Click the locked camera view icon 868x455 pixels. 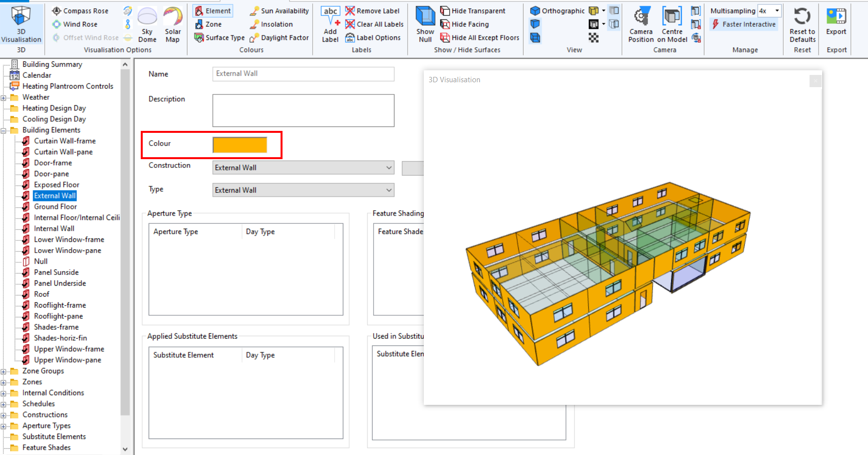(x=696, y=24)
